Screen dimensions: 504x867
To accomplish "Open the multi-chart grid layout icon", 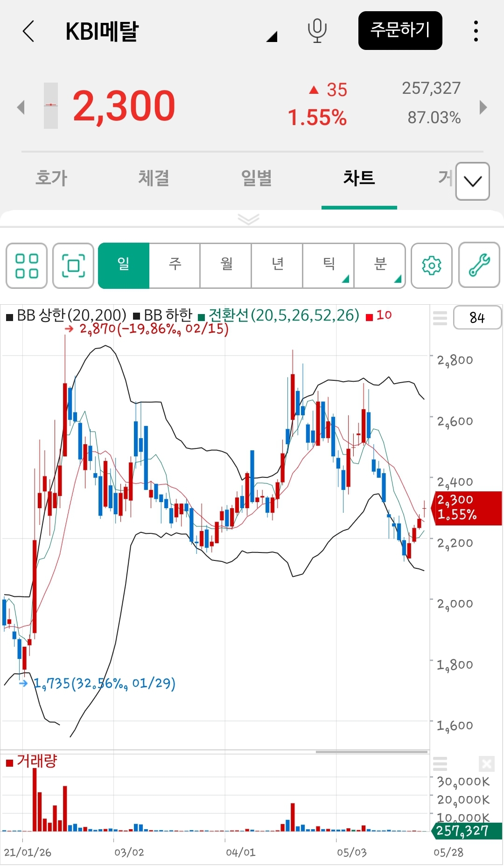I will coord(27,266).
